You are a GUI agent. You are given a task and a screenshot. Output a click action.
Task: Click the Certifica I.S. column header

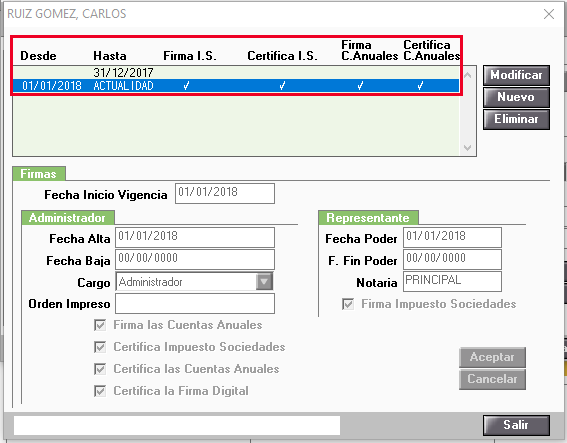point(282,56)
